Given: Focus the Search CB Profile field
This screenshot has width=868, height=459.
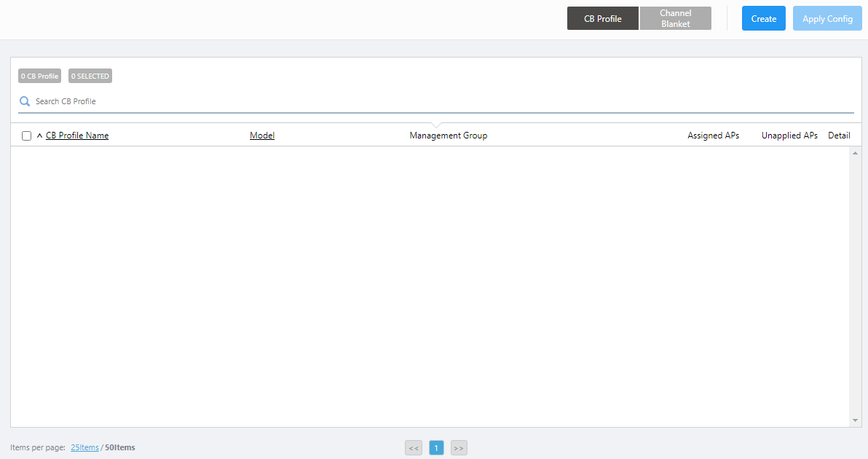Looking at the screenshot, I should coord(437,102).
